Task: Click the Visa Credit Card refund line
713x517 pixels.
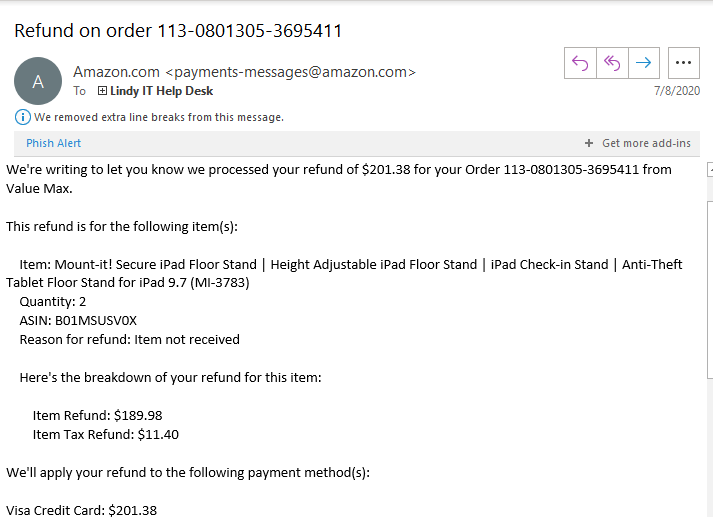Action: point(81,510)
